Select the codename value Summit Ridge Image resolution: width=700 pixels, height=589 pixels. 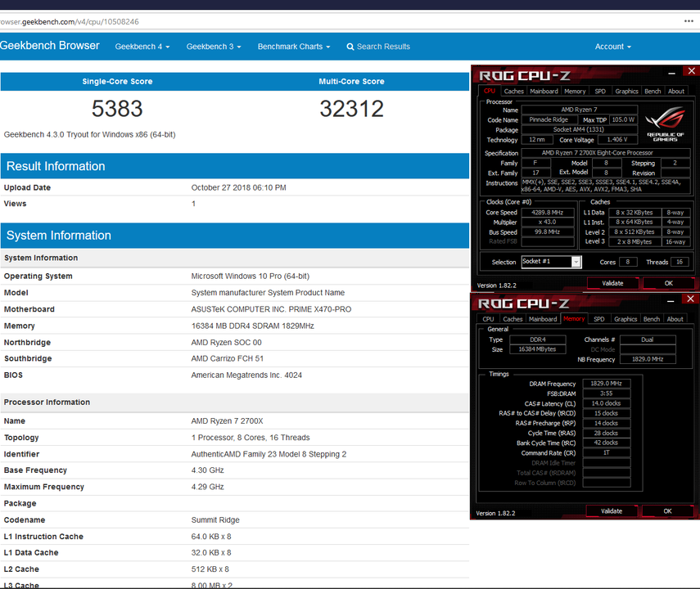click(x=215, y=519)
